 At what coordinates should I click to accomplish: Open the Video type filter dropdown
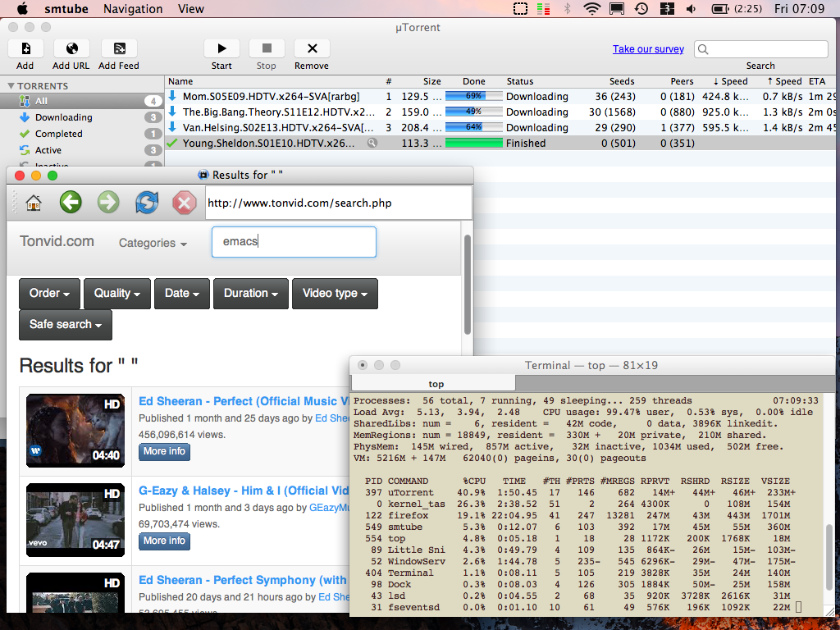[335, 294]
